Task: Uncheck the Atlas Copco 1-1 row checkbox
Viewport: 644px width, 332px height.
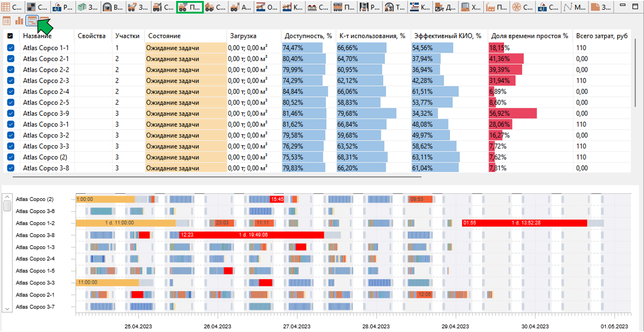Action: pyautogui.click(x=11, y=48)
